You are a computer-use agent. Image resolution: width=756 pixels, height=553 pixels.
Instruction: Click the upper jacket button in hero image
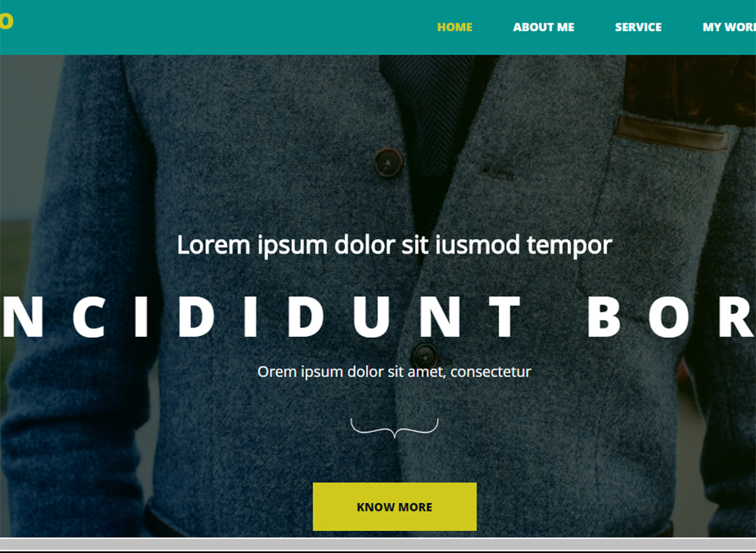coord(389,163)
